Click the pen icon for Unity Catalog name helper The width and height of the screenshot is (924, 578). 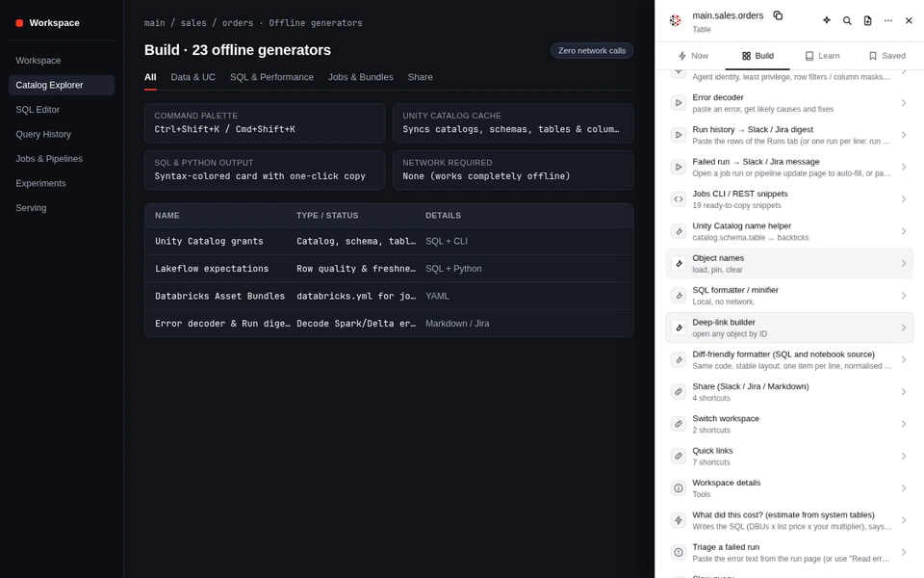[679, 231]
